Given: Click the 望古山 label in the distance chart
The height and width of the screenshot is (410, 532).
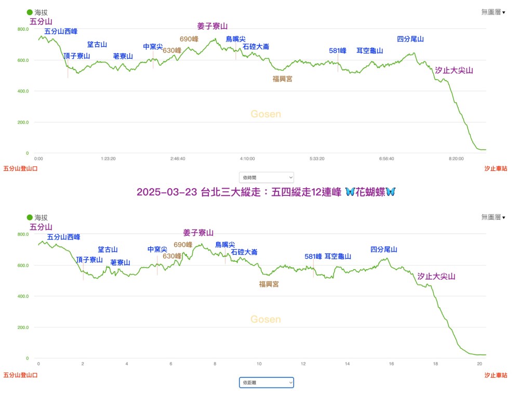Looking at the screenshot, I should coord(108,249).
